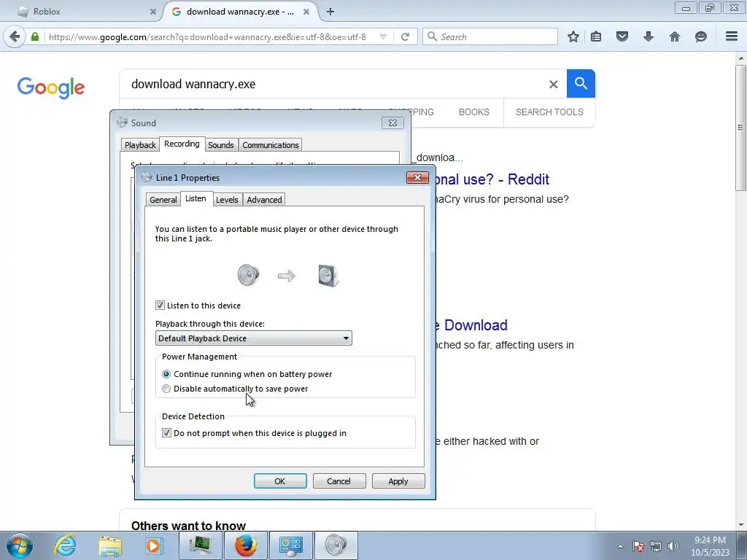Click the green padlock site identity icon
Screen dimensions: 747x560
coord(35,36)
